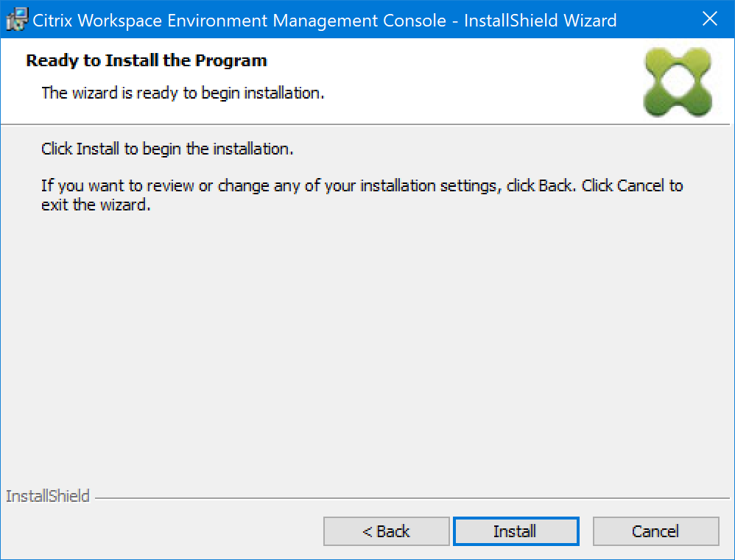Click the InstallShield label near the bottom
735x560 pixels.
pyautogui.click(x=48, y=496)
